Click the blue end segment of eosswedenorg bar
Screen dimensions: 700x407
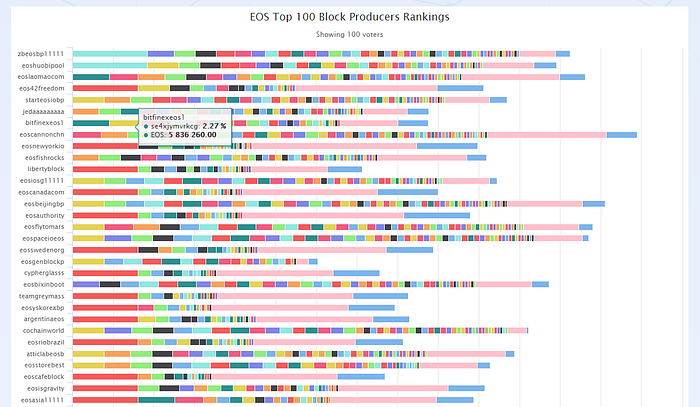tap(410, 250)
